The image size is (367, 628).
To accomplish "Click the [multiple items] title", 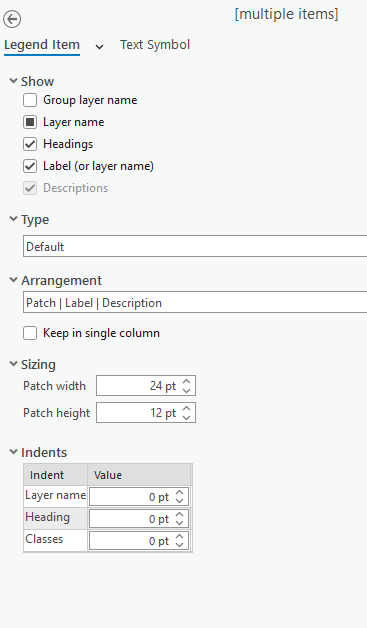I will coord(286,14).
